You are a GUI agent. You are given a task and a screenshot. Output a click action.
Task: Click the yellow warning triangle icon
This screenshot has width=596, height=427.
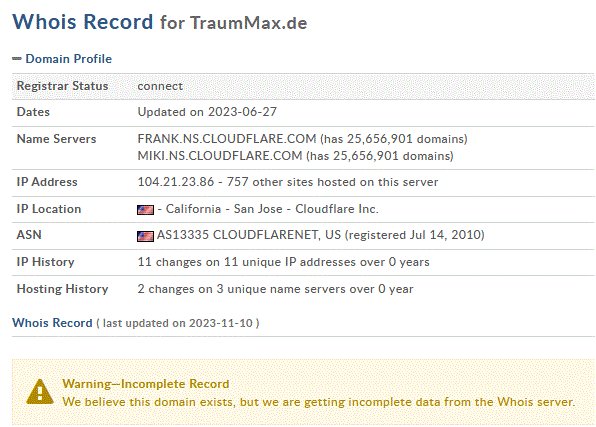(40, 391)
